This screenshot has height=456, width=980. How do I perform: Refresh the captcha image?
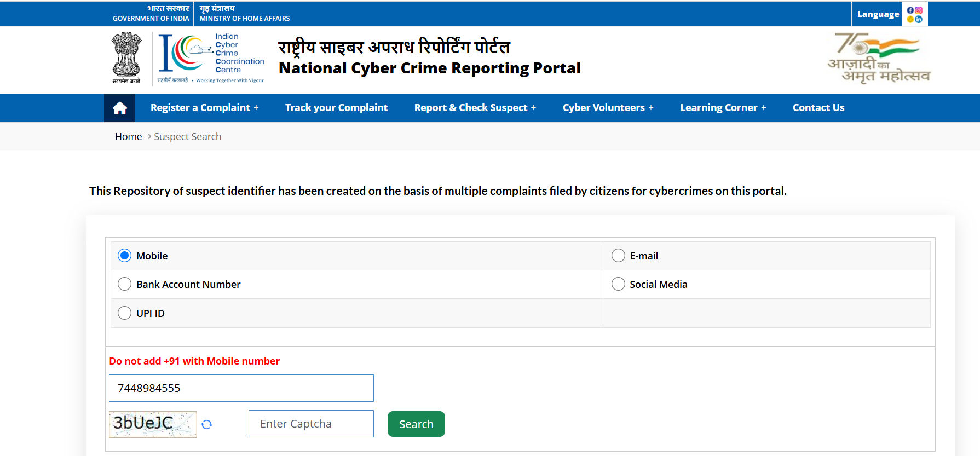(206, 424)
